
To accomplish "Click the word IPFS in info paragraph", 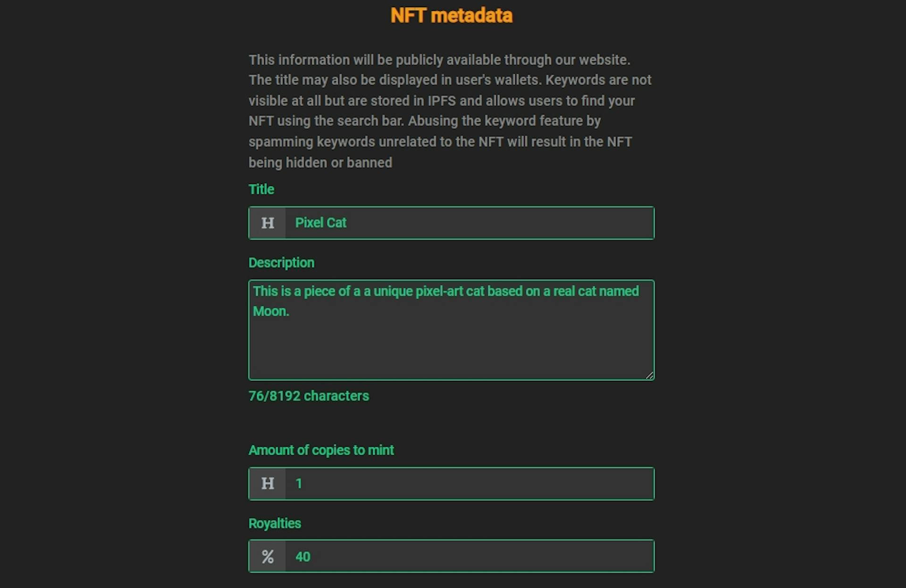I will (x=442, y=101).
